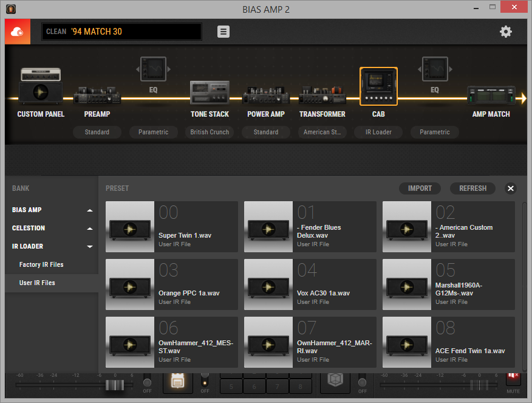Load the American Custom 2..wav thumbnail

pyautogui.click(x=407, y=227)
